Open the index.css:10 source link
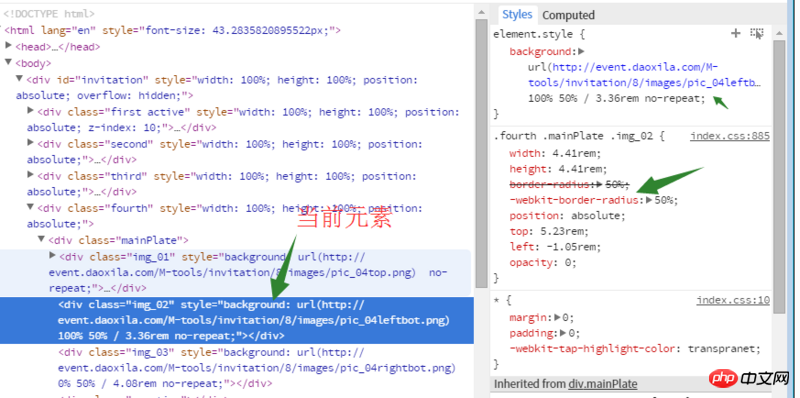Image resolution: width=800 pixels, height=398 pixels. click(733, 300)
